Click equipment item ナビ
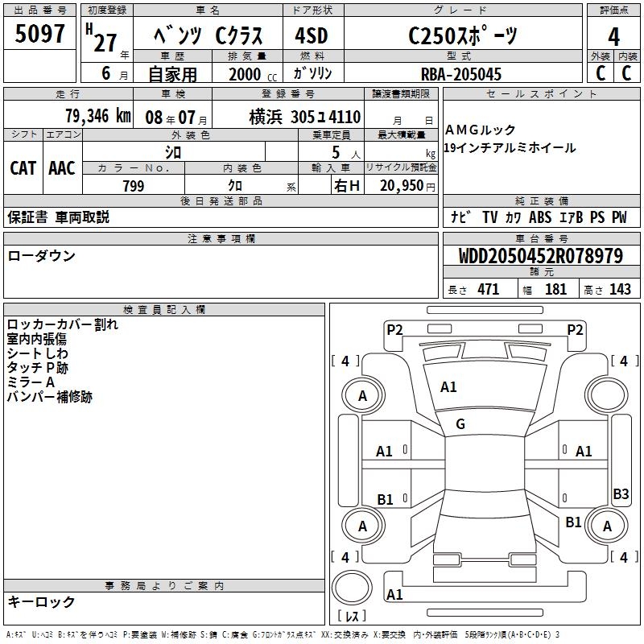644x644 pixels. coord(460,217)
